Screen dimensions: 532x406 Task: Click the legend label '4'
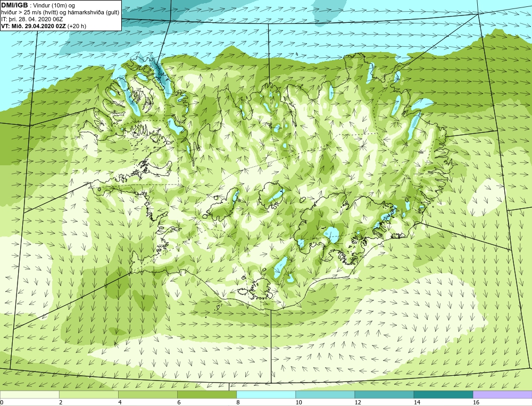pos(120,402)
